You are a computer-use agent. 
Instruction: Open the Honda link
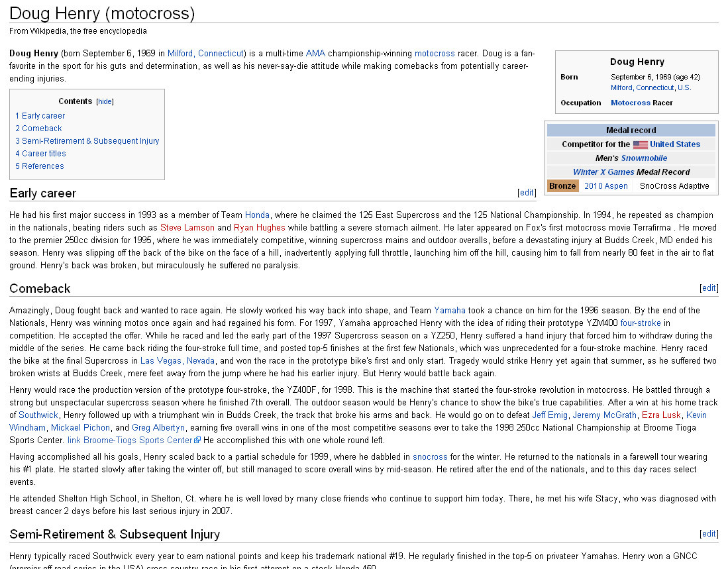[x=257, y=215]
